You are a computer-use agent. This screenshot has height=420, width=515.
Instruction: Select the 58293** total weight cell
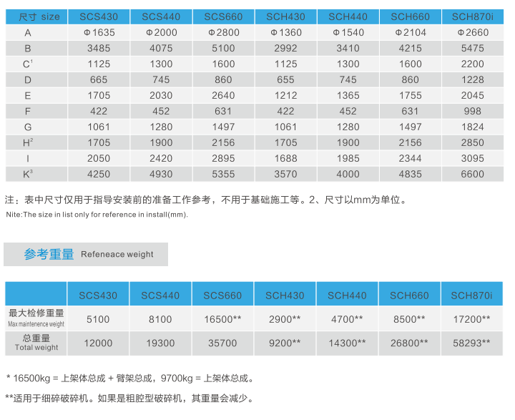472,343
